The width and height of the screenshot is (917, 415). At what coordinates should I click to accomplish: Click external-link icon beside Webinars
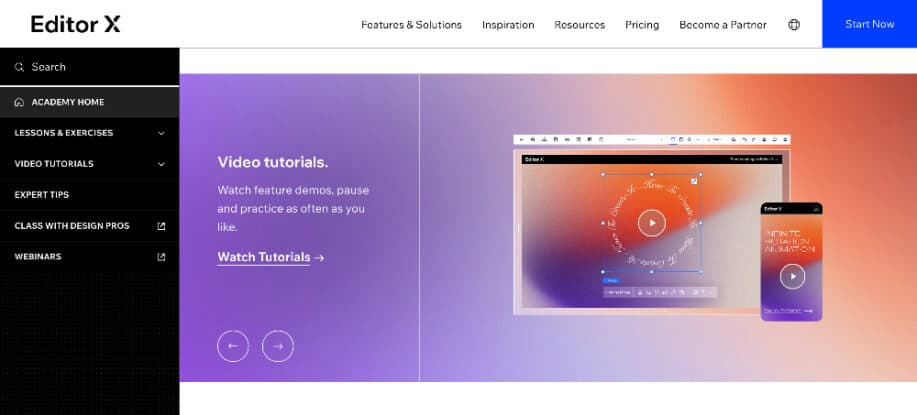161,257
